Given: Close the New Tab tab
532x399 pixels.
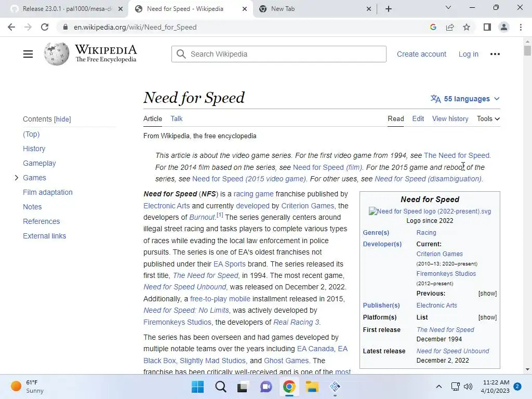Looking at the screenshot, I should coord(369,9).
